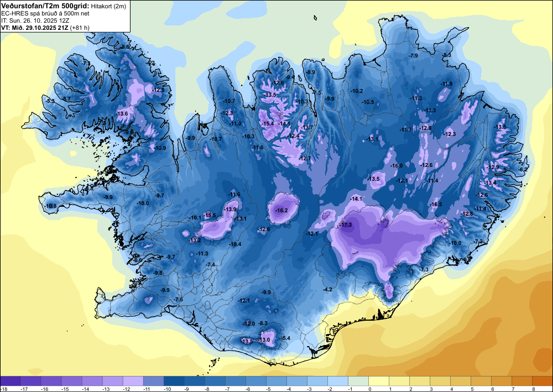Click the '-6.2' value on the east coast
The height and width of the screenshot is (392, 553).
tap(524, 170)
